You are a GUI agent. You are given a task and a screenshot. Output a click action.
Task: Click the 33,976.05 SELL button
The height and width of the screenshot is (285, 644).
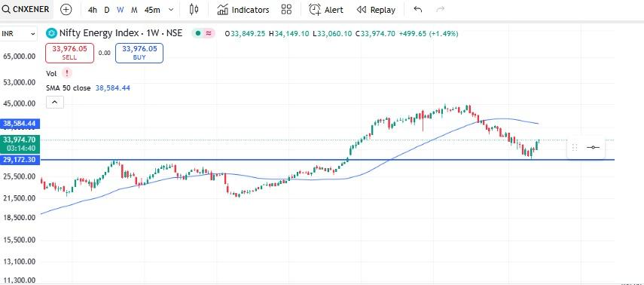[69, 53]
